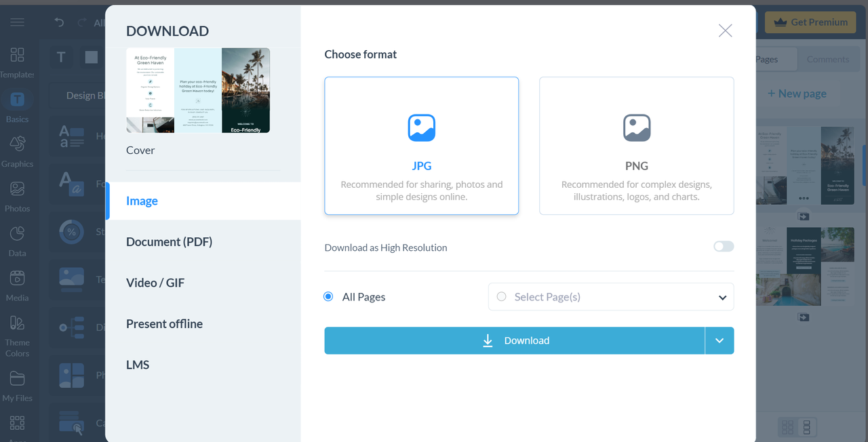Viewport: 868px width, 442px height.
Task: Open the Theme Colors panel
Action: coord(18,336)
